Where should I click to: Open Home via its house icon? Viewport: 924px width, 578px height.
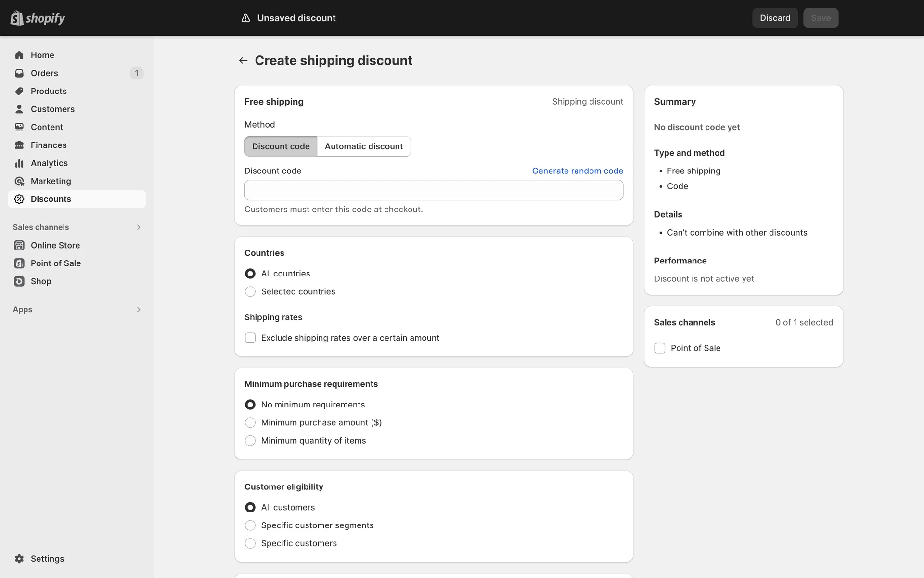[19, 55]
